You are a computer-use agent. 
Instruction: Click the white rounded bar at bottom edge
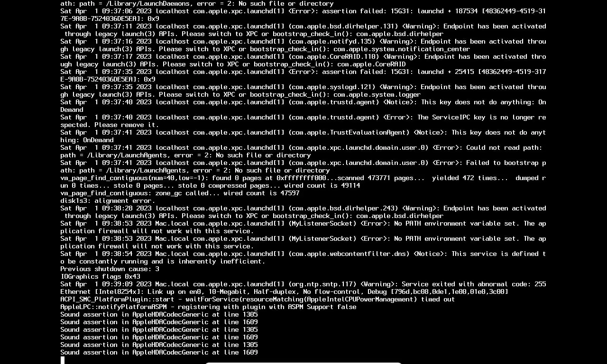tap(303, 363)
